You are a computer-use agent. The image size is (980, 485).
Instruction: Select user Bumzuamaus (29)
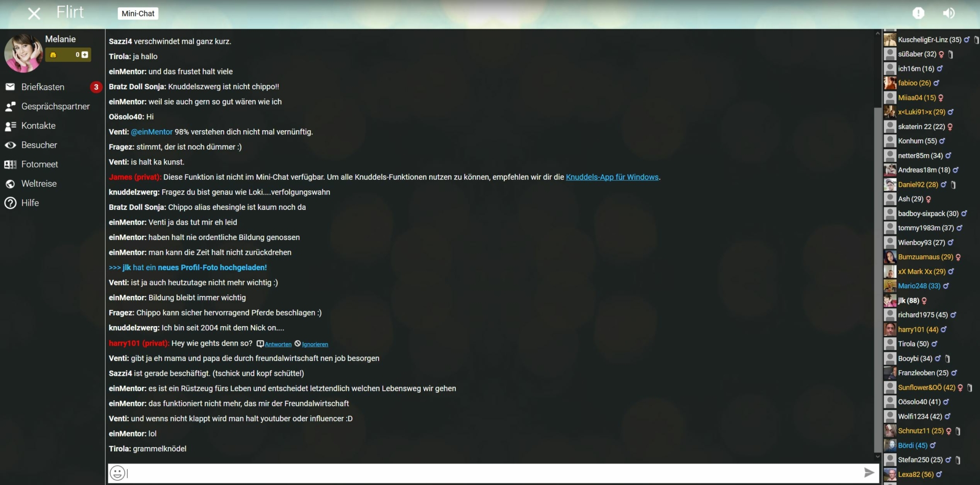click(925, 257)
